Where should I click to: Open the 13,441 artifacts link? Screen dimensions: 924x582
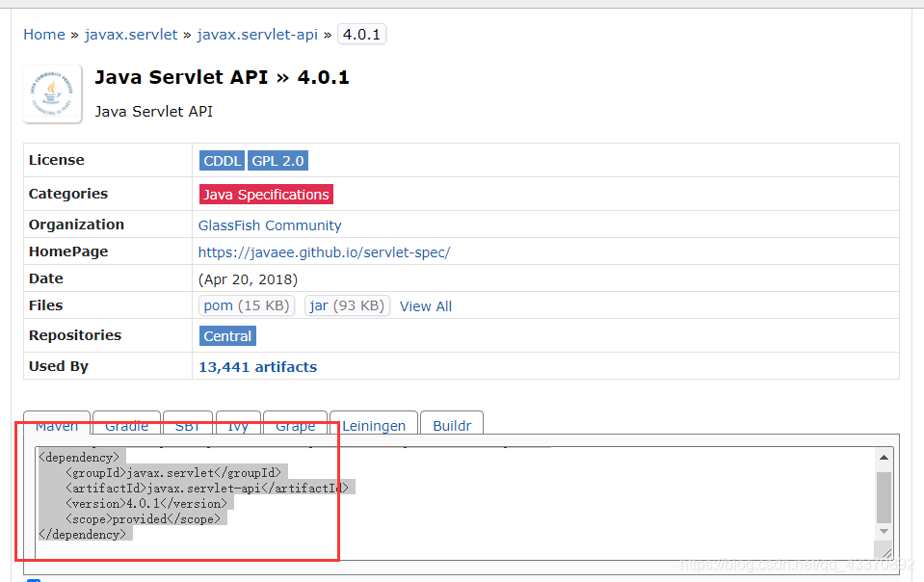[257, 367]
